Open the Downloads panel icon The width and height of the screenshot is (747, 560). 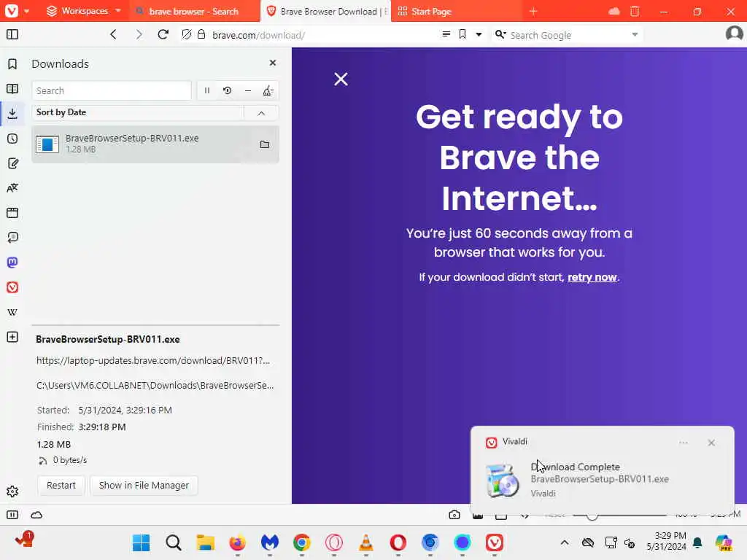pos(12,113)
